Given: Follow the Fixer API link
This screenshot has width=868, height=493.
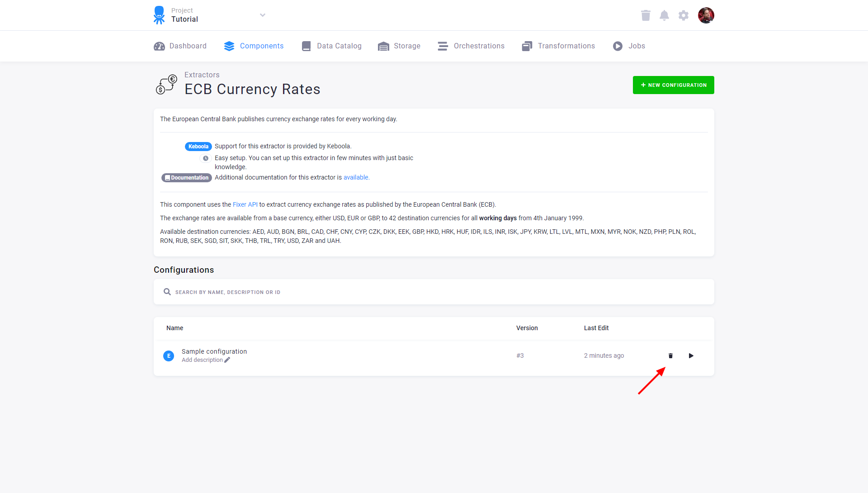Looking at the screenshot, I should pos(245,204).
